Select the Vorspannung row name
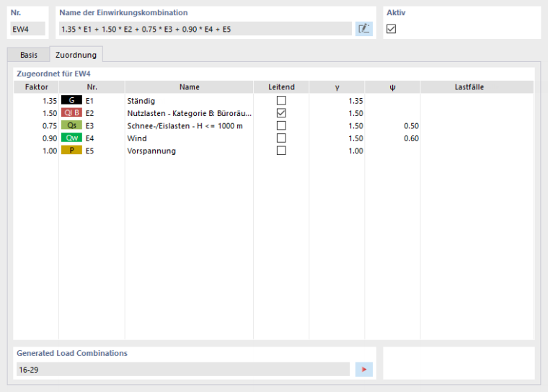Image resolution: width=548 pixels, height=392 pixels. (151, 151)
